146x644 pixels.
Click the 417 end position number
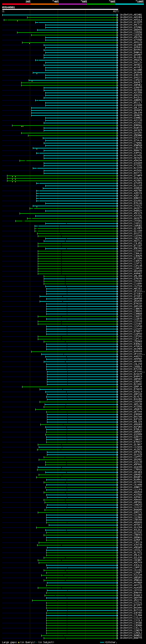pyautogui.click(x=115, y=11)
